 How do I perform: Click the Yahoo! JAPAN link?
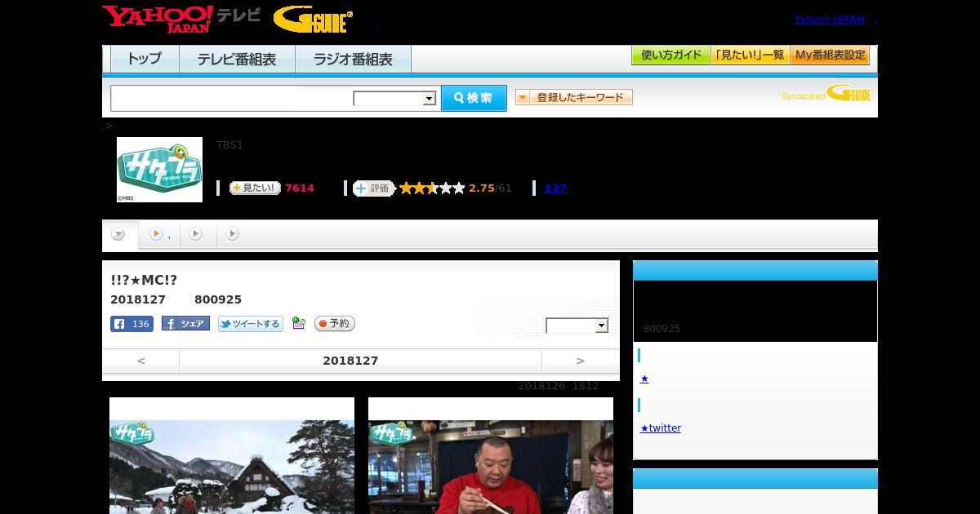(x=829, y=20)
